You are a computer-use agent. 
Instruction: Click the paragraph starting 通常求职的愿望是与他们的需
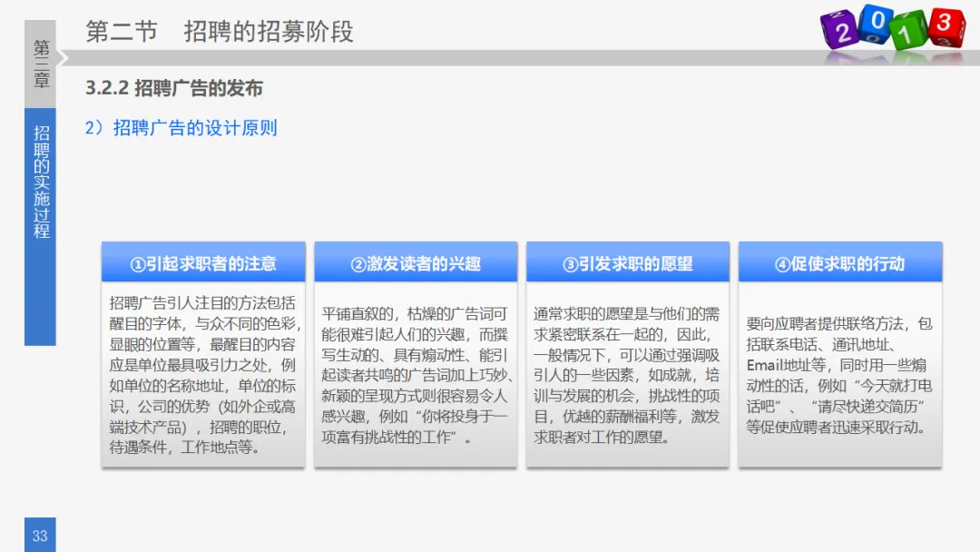tap(627, 375)
